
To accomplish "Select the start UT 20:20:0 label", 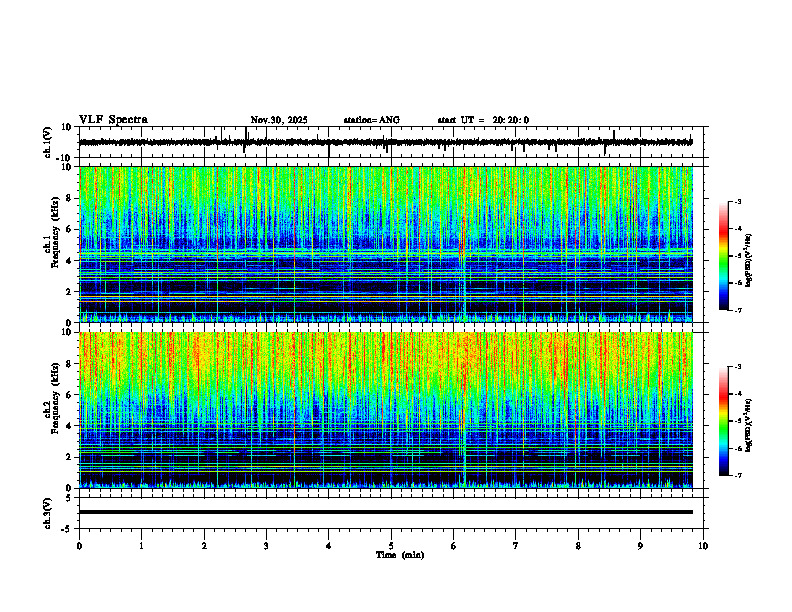I will 483,120.
